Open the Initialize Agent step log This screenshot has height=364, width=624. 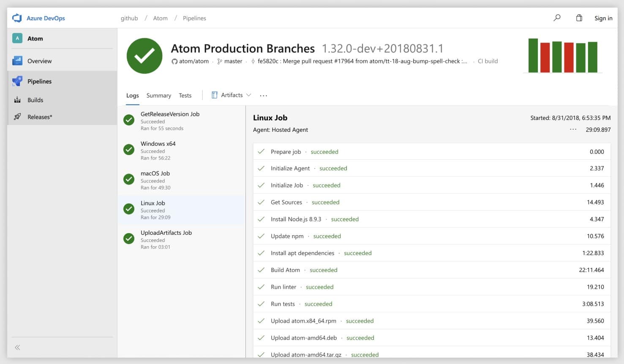(432, 168)
